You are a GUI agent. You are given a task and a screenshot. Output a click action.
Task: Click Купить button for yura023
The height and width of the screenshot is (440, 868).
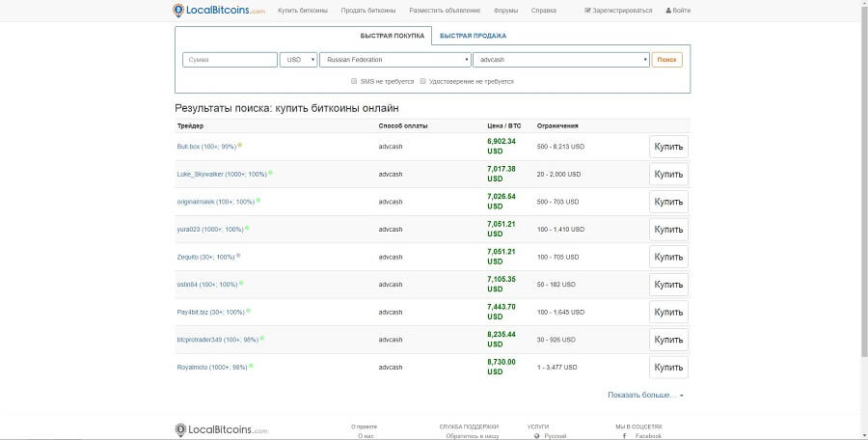(668, 230)
